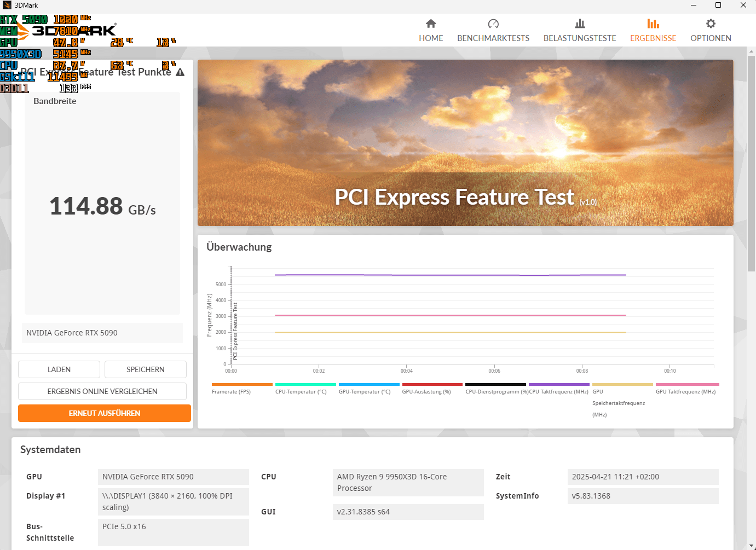Click the 3DMark app icon in title bar
Viewport: 756px width, 550px height.
click(x=7, y=5)
